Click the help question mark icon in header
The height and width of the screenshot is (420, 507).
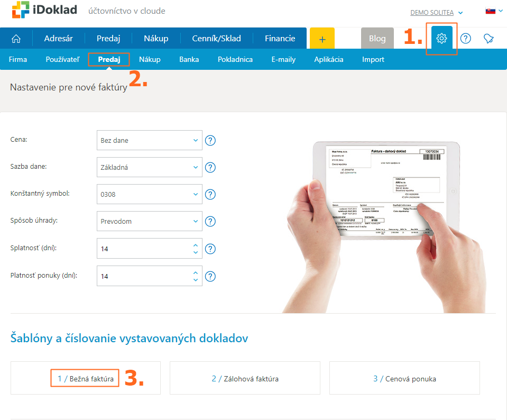click(x=465, y=39)
